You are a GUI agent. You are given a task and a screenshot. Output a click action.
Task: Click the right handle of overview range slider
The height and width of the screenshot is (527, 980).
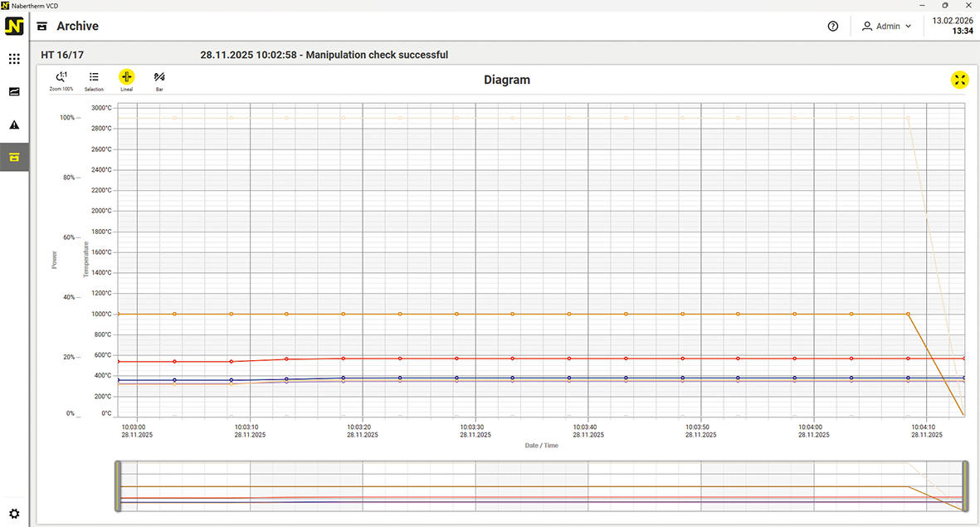click(x=965, y=486)
